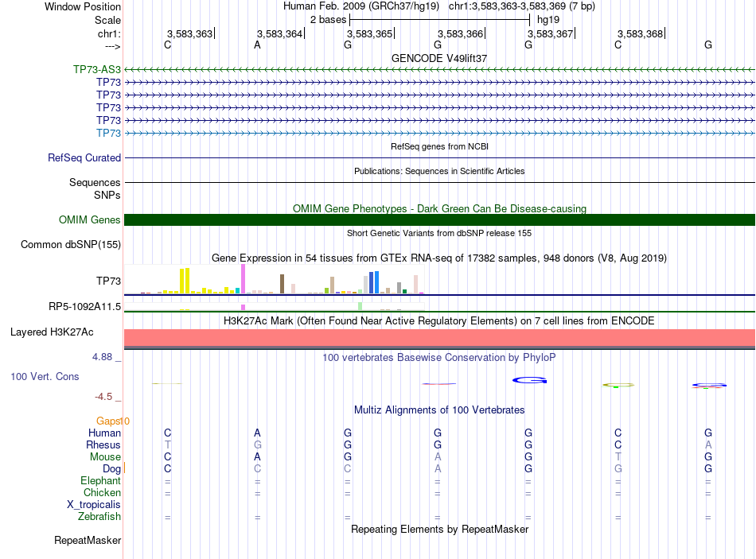
Task: Click the Dog alignment row label
Action: pos(111,469)
